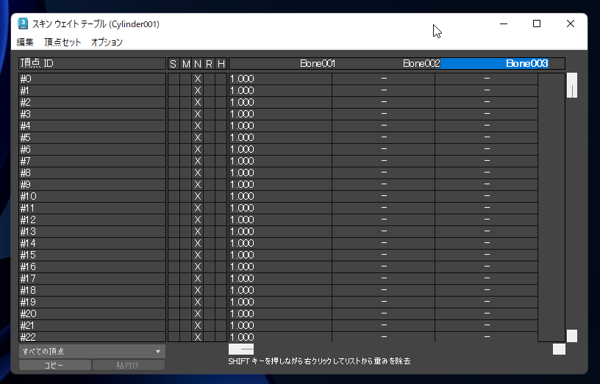Close the スキン ウェイト テーブル window
The height and width of the screenshot is (384, 600).
[570, 24]
